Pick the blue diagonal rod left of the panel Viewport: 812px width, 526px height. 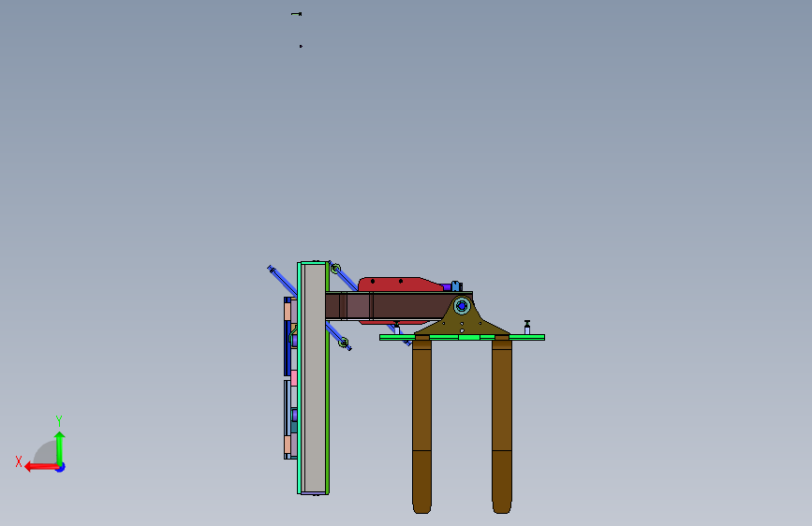tap(282, 280)
